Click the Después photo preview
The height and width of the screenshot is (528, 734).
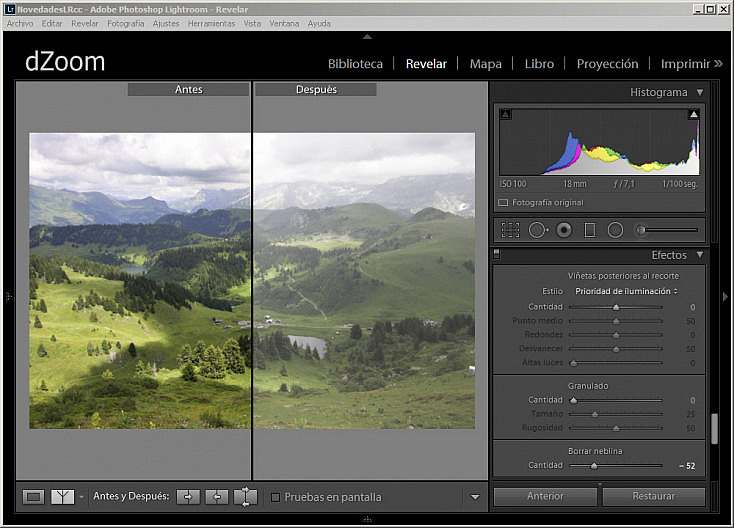click(x=364, y=281)
